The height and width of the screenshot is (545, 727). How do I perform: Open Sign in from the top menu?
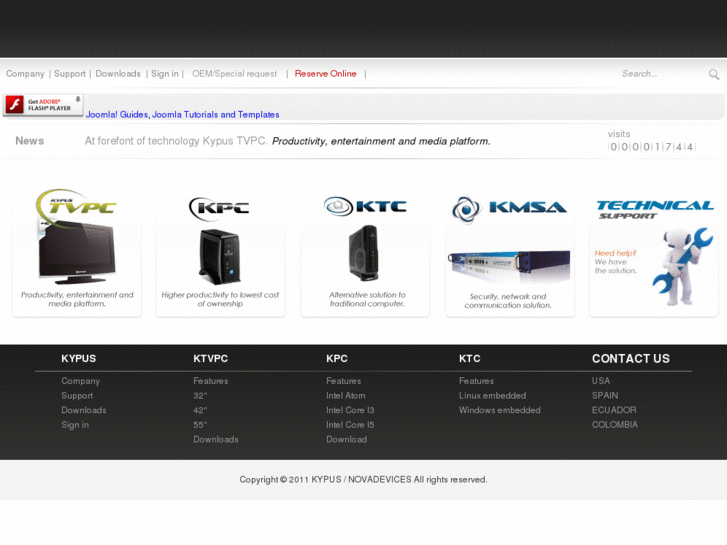point(165,74)
